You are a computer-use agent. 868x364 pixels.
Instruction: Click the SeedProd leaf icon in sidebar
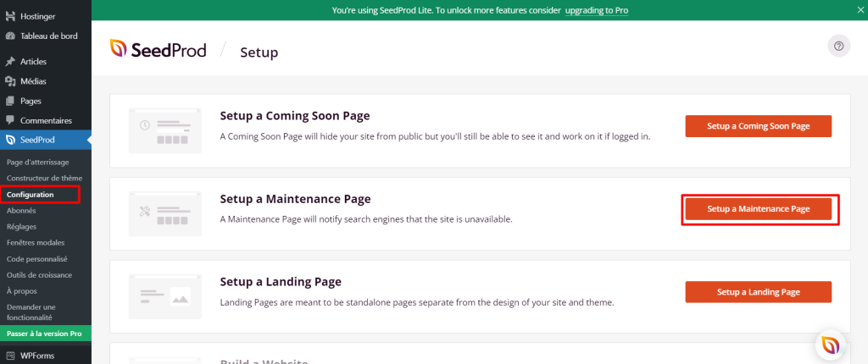coord(10,140)
